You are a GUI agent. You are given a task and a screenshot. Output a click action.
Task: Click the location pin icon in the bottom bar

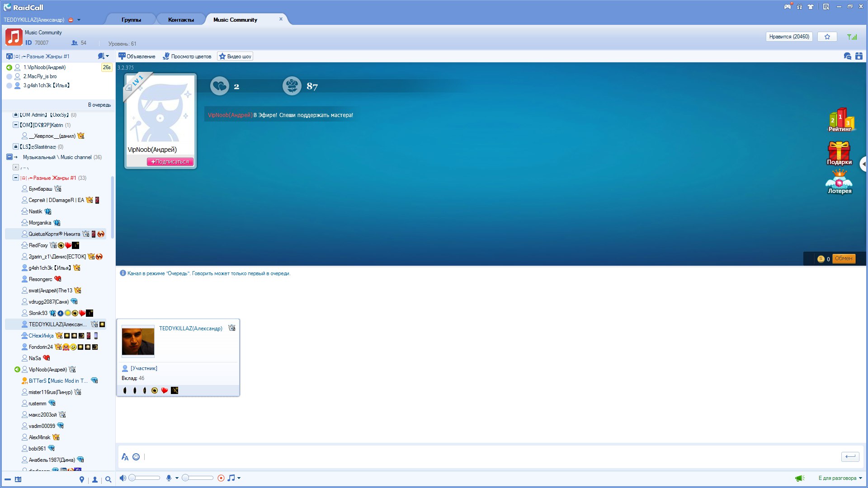(81, 479)
